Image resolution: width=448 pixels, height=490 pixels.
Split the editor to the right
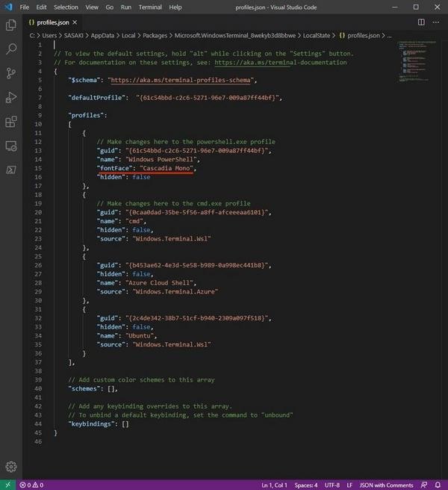421,22
